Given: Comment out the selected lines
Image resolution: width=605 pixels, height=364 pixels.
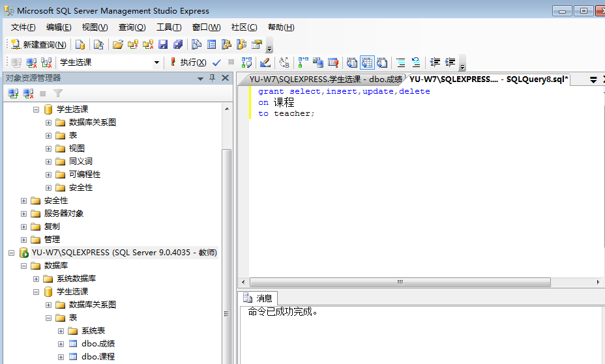Looking at the screenshot, I should pyautogui.click(x=401, y=63).
